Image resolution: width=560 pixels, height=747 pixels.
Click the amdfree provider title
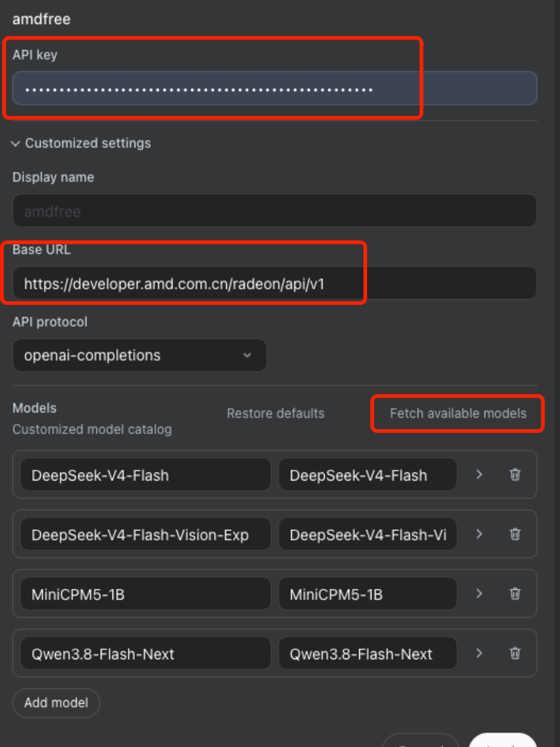click(x=41, y=19)
